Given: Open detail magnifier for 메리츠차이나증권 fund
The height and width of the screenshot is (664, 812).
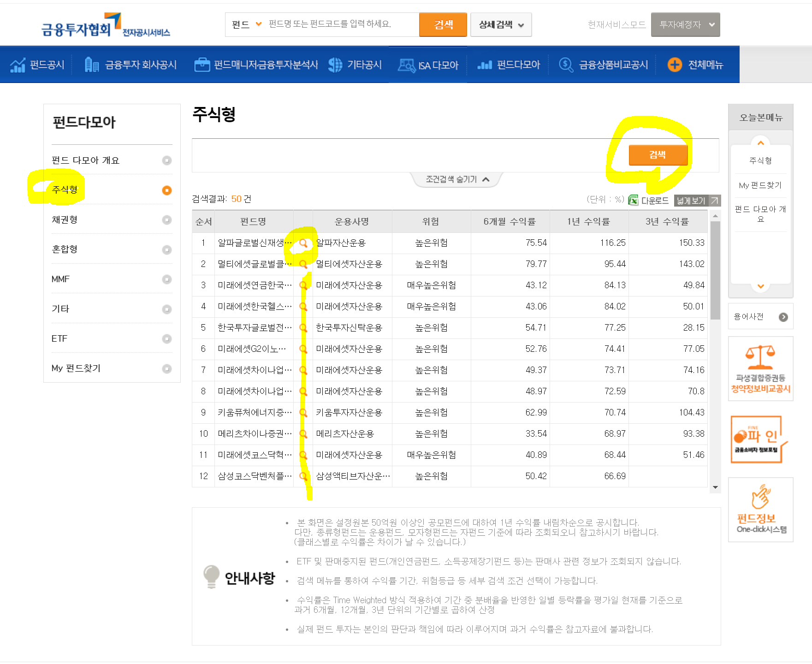Looking at the screenshot, I should (x=303, y=434).
